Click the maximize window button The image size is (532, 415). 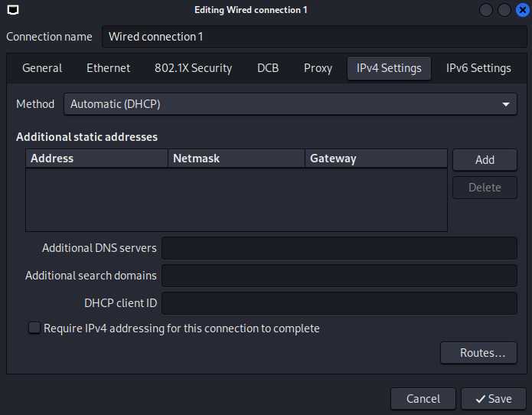coord(504,10)
